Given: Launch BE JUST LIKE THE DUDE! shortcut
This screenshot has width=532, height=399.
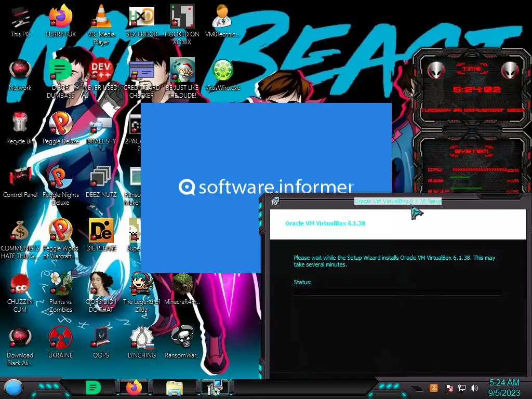Looking at the screenshot, I should point(182,79).
